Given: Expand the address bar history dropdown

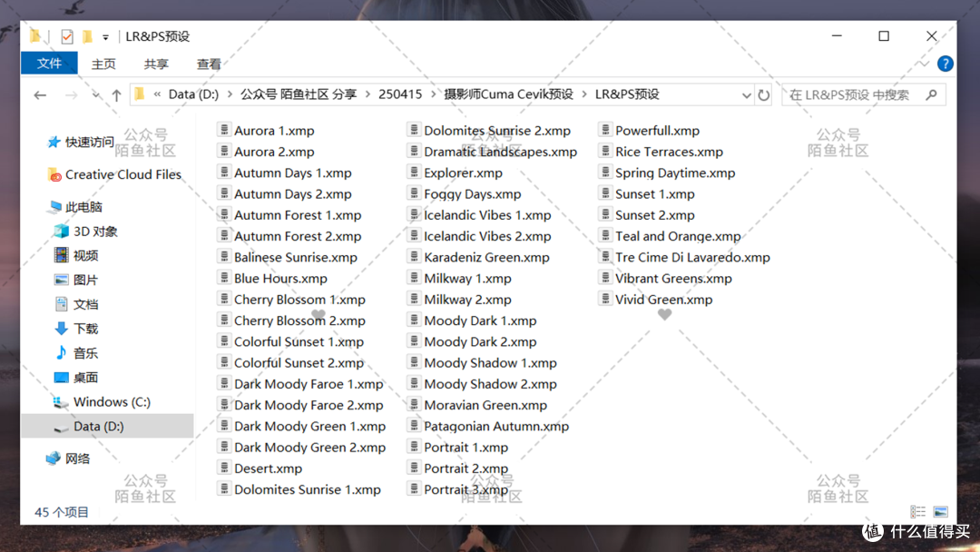Looking at the screenshot, I should (x=746, y=95).
